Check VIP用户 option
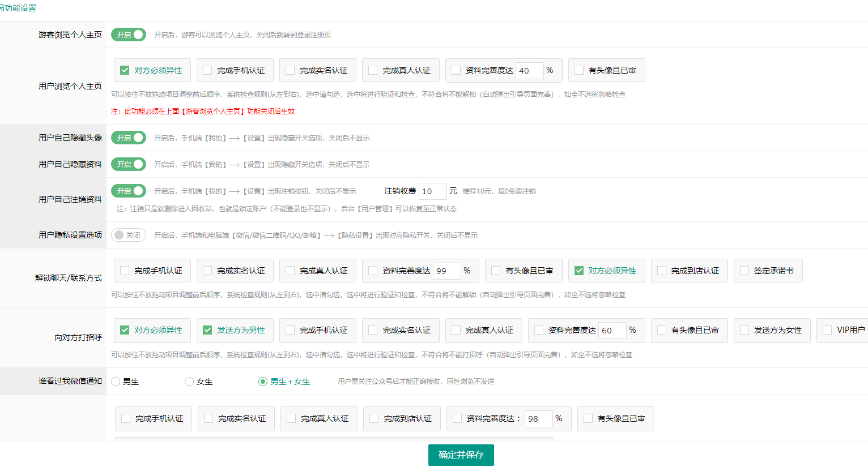Viewport: 868px width, 467px height. [x=827, y=330]
